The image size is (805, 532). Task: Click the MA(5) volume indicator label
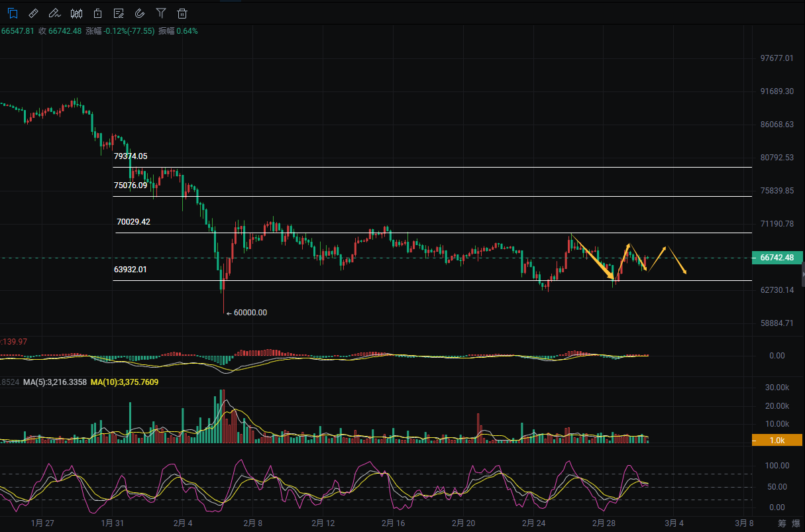click(x=55, y=382)
